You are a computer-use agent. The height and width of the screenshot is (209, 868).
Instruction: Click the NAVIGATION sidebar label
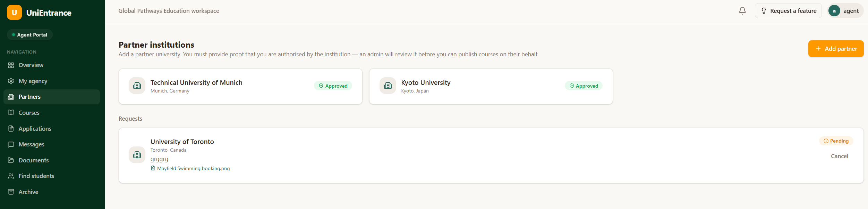22,52
